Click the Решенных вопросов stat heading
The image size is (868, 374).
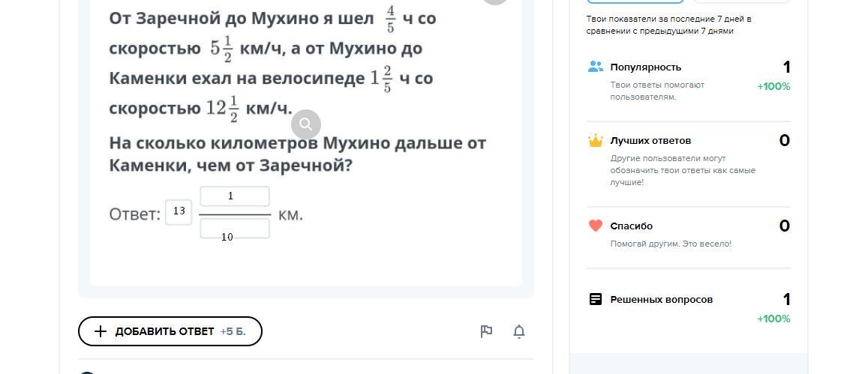(x=661, y=299)
